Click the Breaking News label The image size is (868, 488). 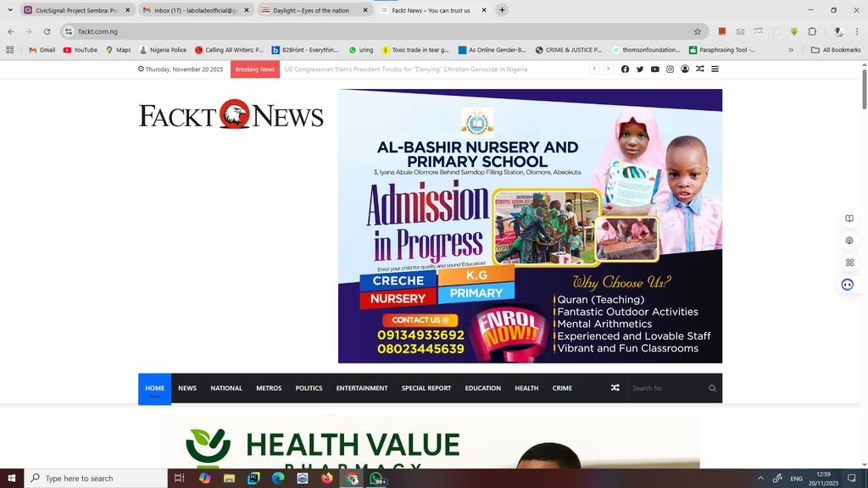pyautogui.click(x=254, y=69)
